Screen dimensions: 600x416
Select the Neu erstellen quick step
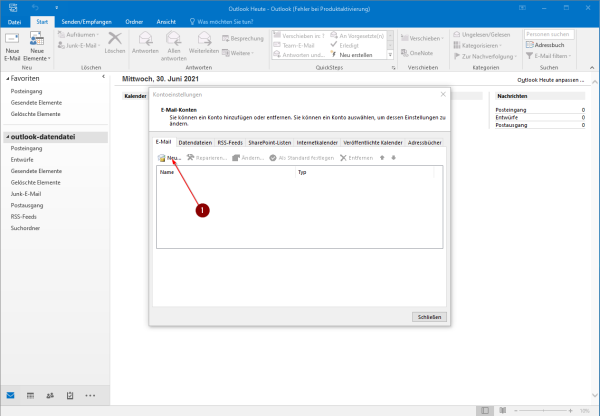(x=351, y=55)
